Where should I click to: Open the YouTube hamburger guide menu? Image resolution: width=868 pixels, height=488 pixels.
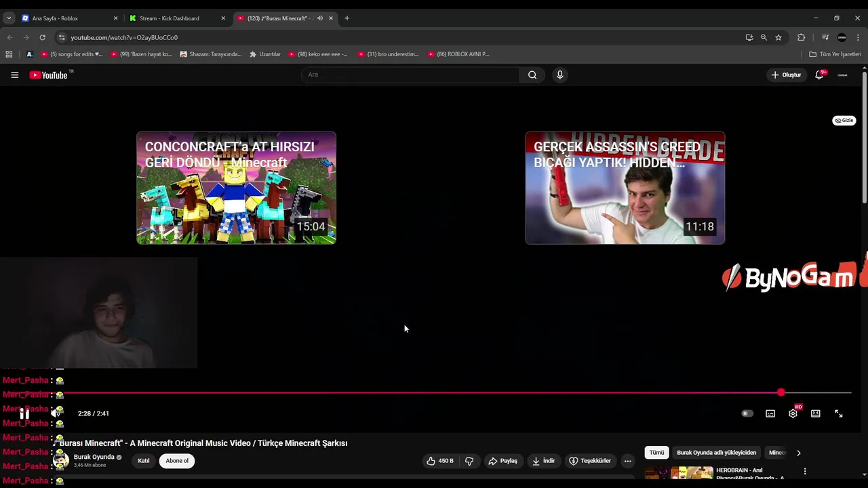pyautogui.click(x=14, y=75)
